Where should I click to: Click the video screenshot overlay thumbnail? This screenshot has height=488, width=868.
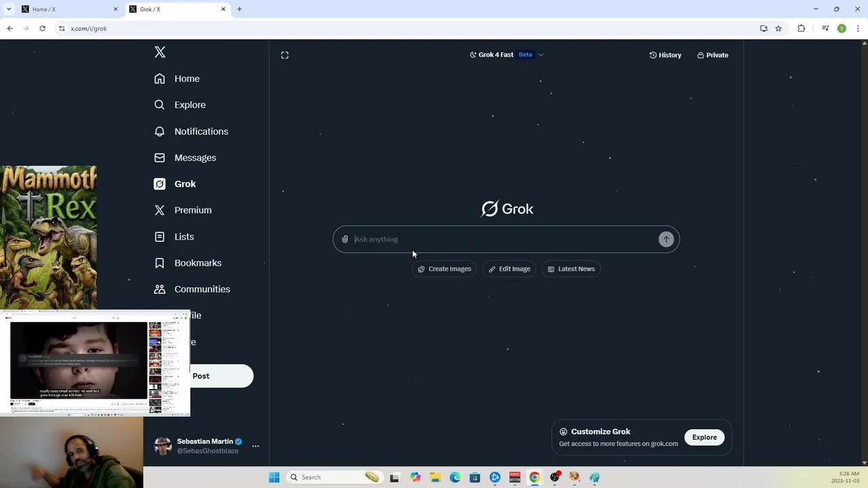point(95,363)
